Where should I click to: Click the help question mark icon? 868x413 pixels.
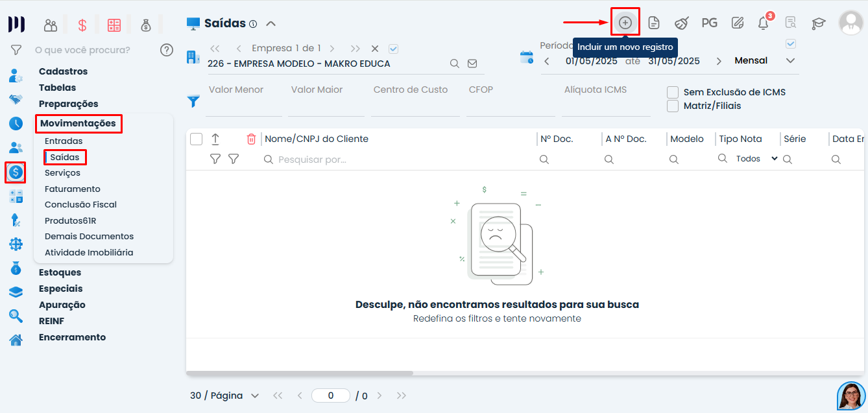[167, 50]
